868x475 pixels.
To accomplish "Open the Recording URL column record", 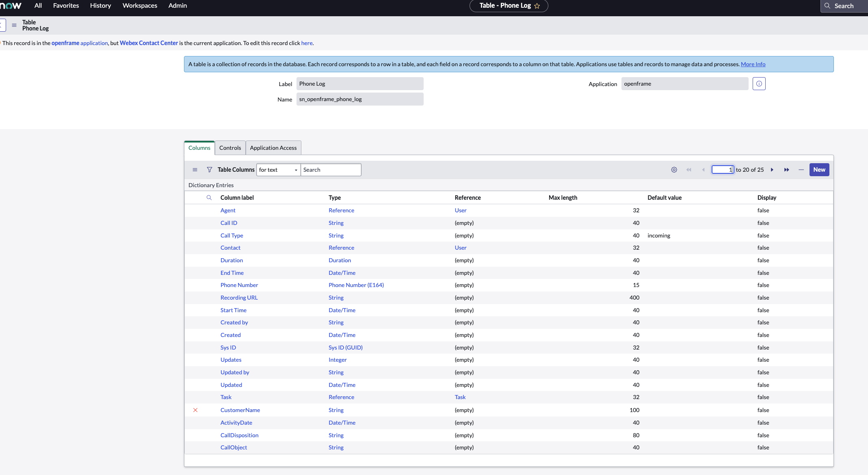I will (x=239, y=298).
